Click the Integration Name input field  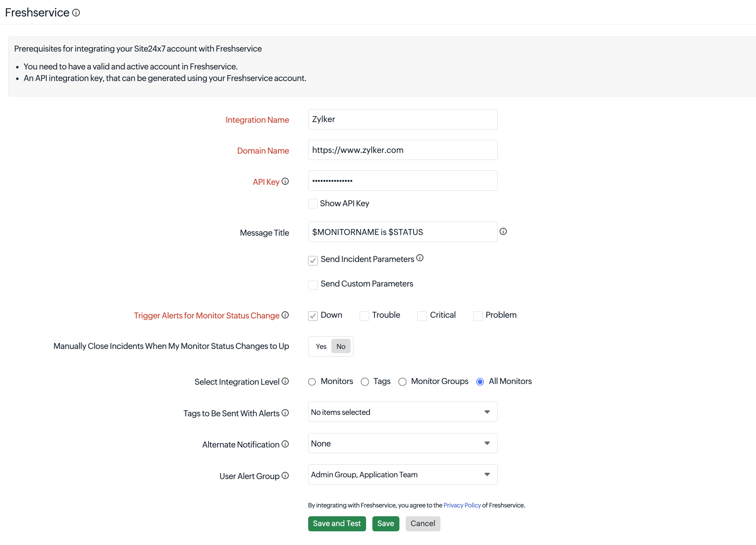coord(403,119)
